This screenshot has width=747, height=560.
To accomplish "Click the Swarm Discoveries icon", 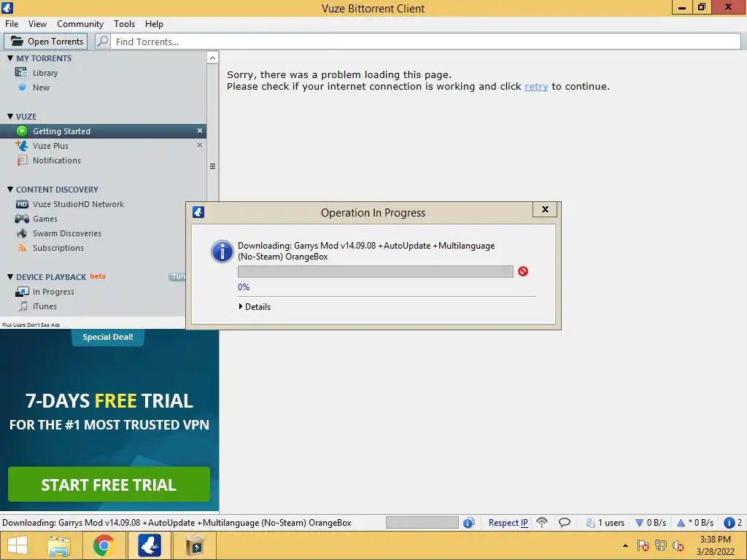I will pyautogui.click(x=22, y=233).
